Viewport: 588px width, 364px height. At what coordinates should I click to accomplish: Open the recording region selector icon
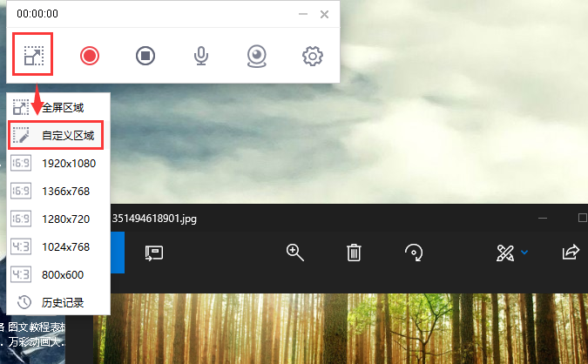[33, 55]
